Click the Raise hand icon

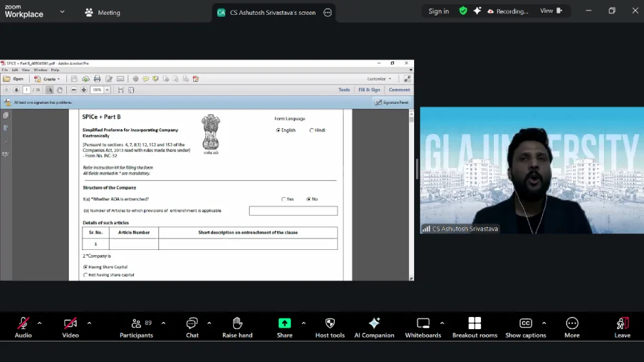pos(237,326)
